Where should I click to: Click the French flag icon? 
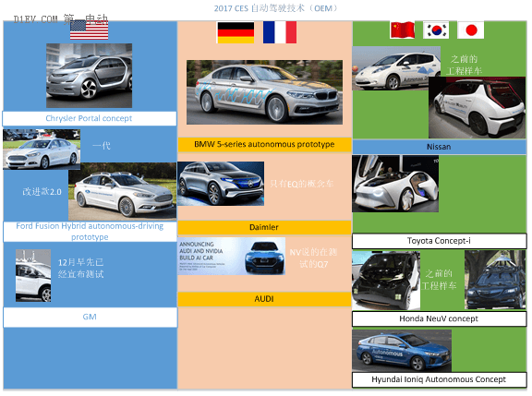[280, 32]
